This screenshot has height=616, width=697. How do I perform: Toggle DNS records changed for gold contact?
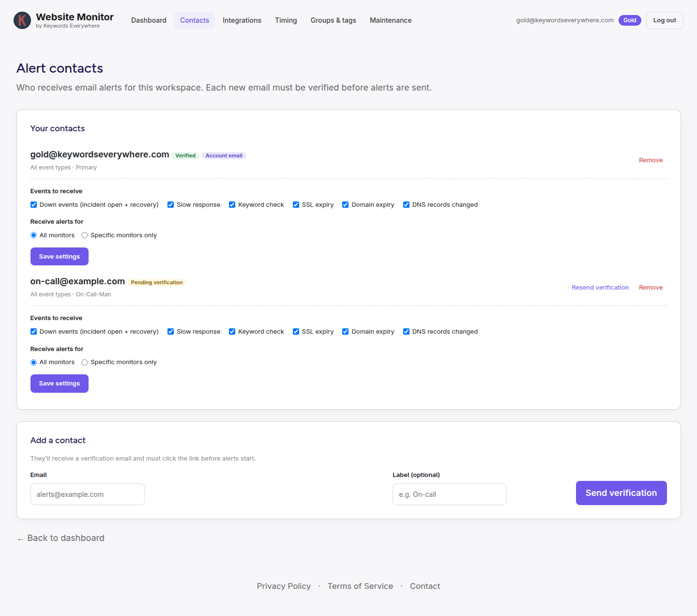[x=407, y=205]
